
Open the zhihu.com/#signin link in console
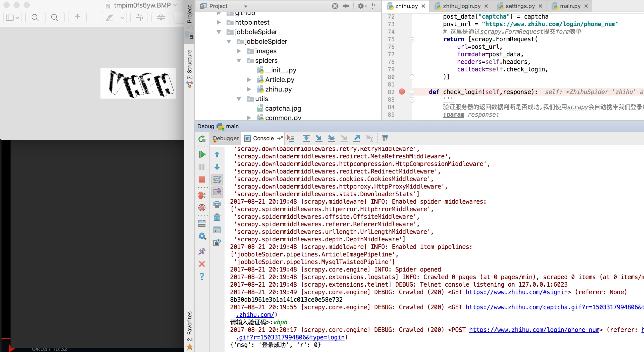tap(516, 292)
